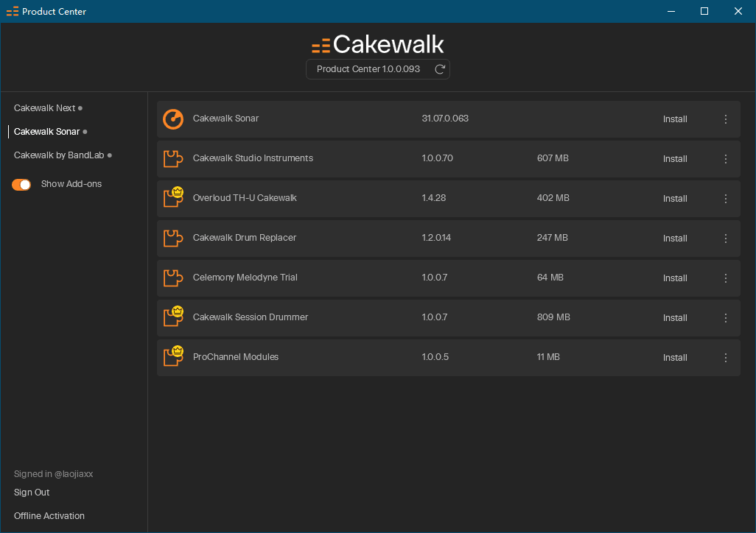Install Cakewalk Session Drummer
Screen dimensions: 756x533
tap(675, 318)
